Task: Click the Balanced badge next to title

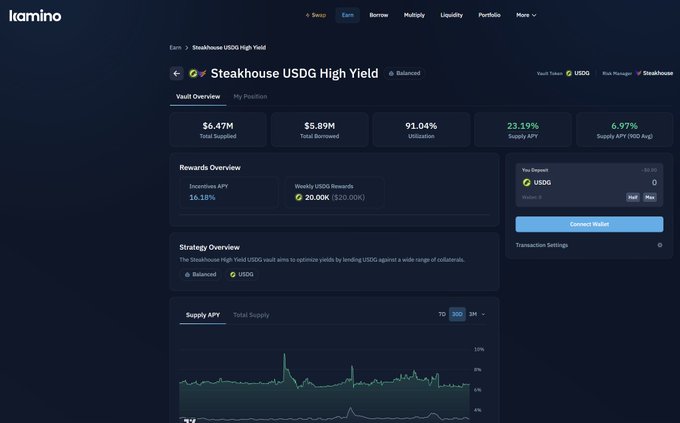Action: point(404,73)
